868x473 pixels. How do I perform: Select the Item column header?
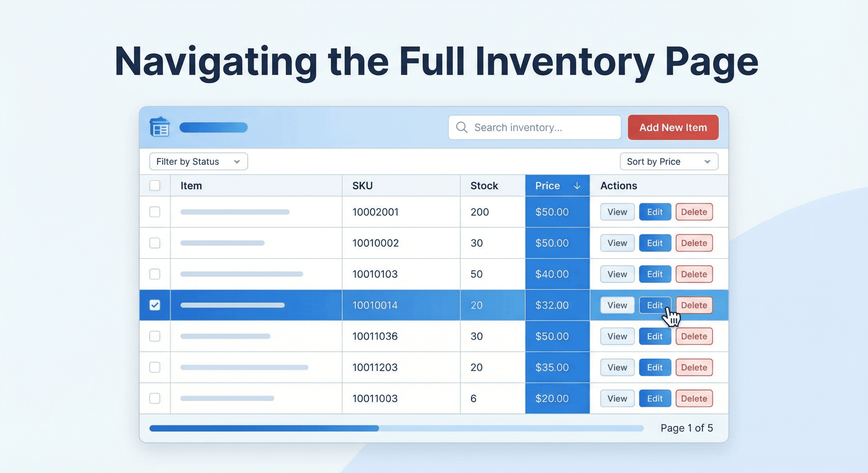tap(191, 185)
